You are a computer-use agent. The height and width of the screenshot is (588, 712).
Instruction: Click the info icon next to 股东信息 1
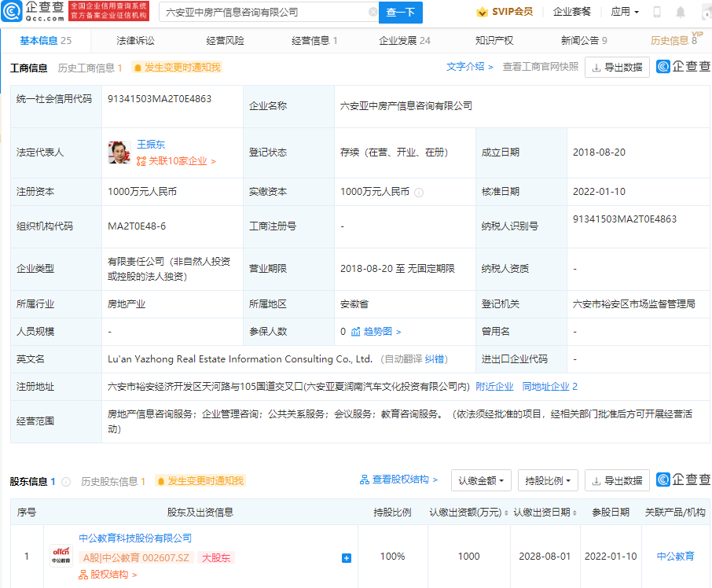pyautogui.click(x=66, y=482)
